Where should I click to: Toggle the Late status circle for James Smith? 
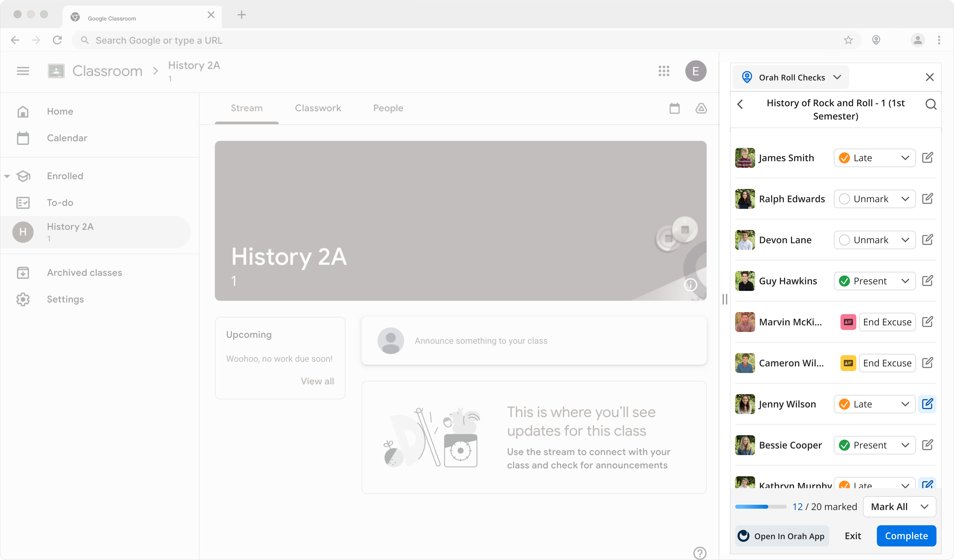point(844,158)
